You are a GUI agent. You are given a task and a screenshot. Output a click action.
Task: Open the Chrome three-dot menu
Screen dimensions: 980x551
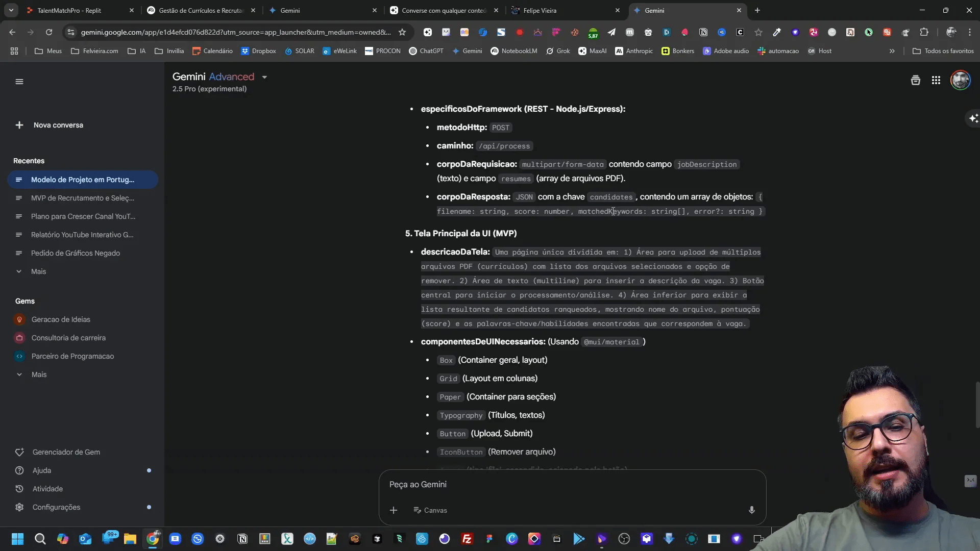(x=970, y=32)
